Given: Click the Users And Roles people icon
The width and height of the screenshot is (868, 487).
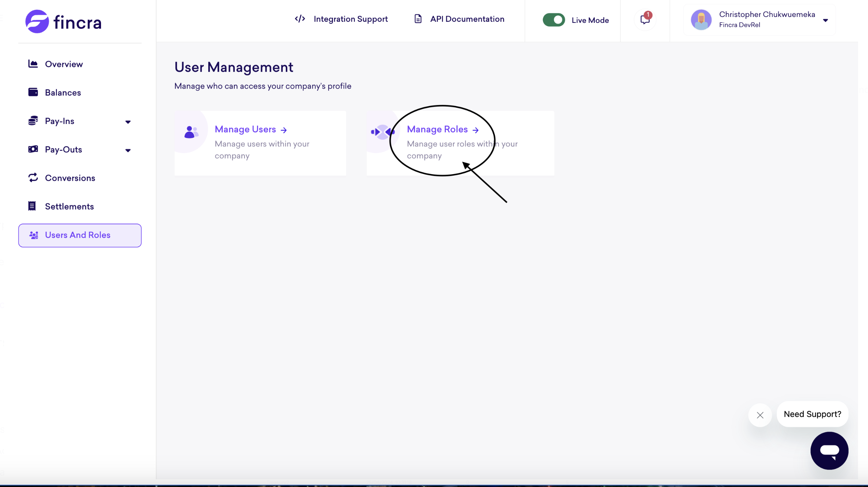Looking at the screenshot, I should click(x=34, y=235).
